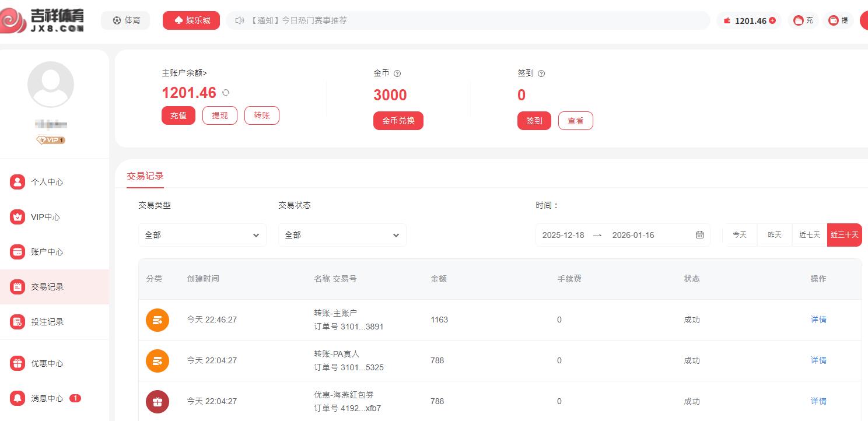Click the 金币兑换 button
The height and width of the screenshot is (421, 868).
[398, 121]
